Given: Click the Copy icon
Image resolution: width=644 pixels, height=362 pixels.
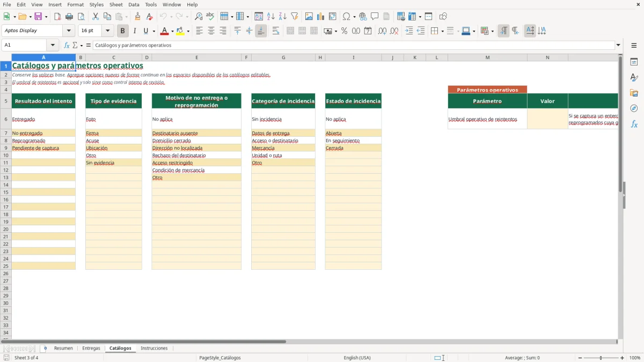Looking at the screenshot, I should [x=107, y=17].
